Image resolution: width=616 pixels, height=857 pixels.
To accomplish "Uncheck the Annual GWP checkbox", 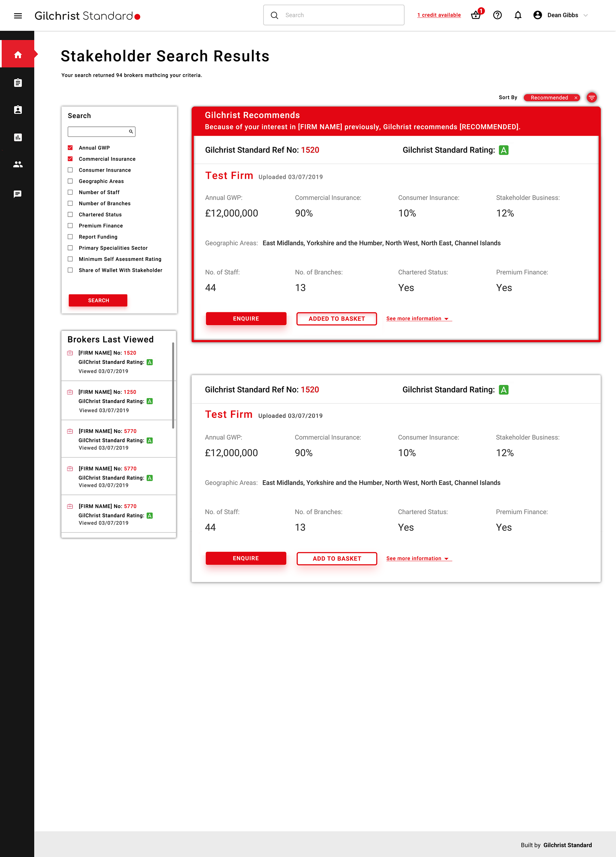I will pyautogui.click(x=70, y=148).
